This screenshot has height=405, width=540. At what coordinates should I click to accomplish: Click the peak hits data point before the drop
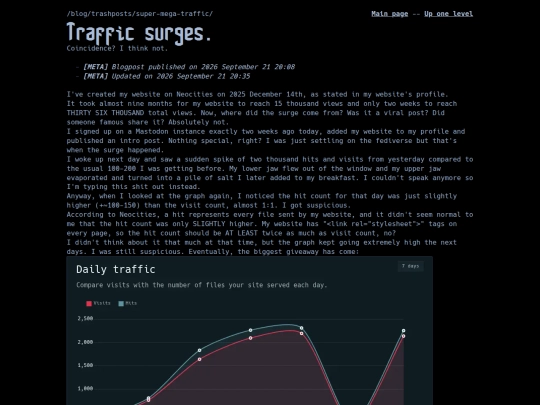301,328
